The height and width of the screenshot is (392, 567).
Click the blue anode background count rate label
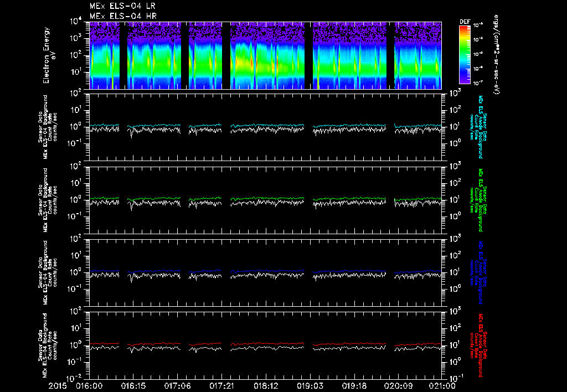(x=478, y=272)
